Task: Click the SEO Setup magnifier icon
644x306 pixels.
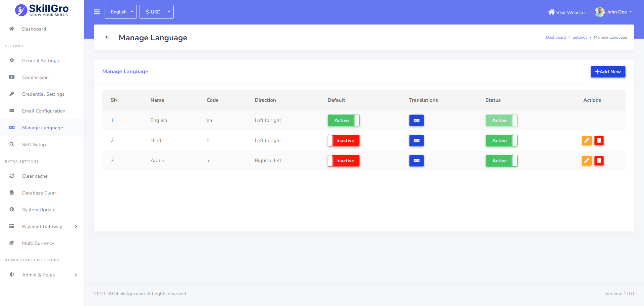Action: [x=12, y=144]
